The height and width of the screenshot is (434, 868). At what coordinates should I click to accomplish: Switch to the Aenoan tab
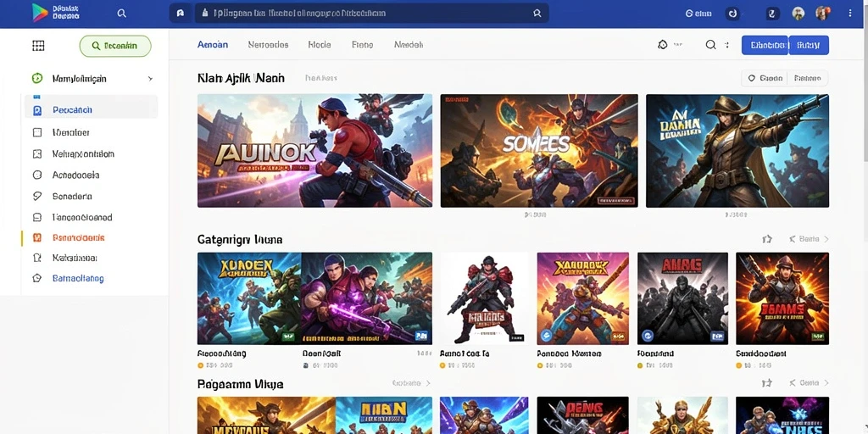click(x=213, y=45)
